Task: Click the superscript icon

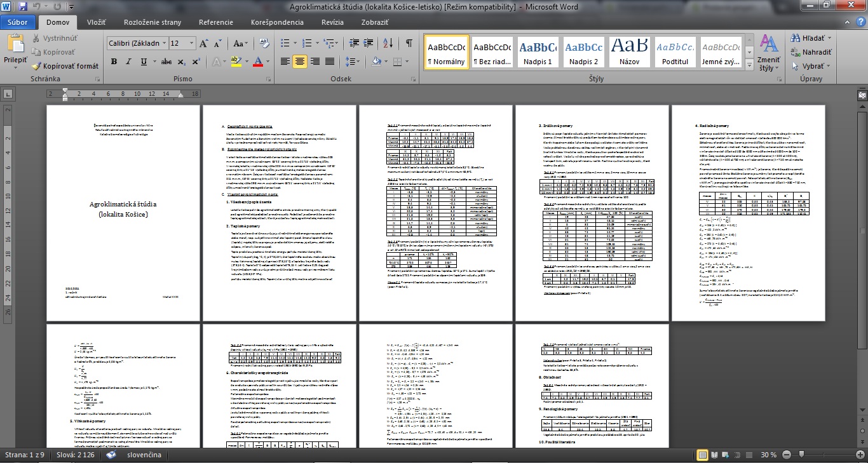Action: (196, 62)
